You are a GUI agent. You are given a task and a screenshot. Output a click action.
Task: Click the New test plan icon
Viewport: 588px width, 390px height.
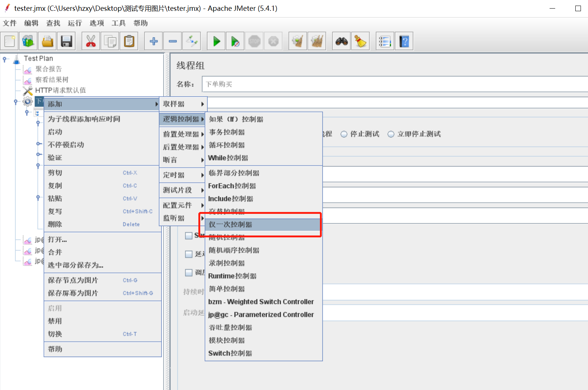pos(10,41)
